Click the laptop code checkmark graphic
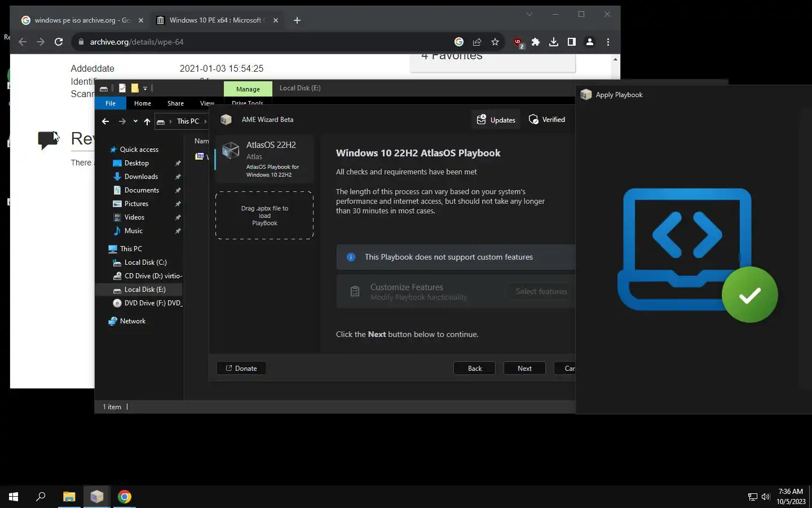This screenshot has width=812, height=508. [x=698, y=255]
